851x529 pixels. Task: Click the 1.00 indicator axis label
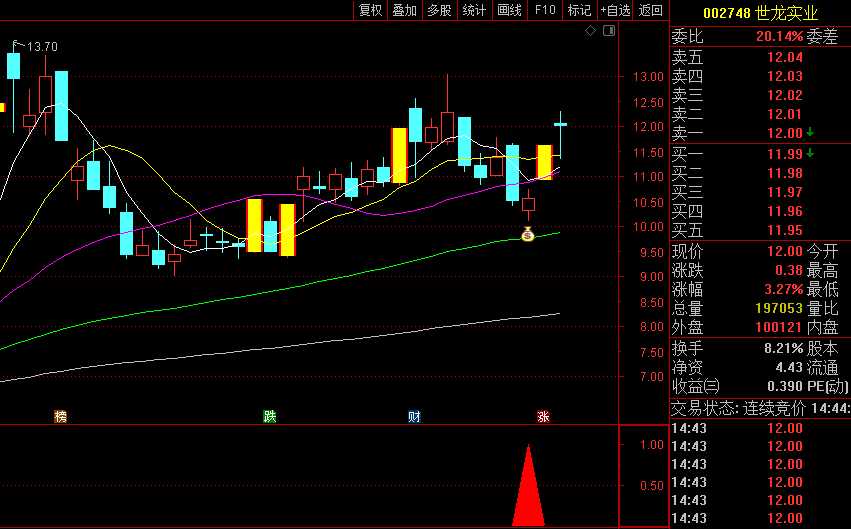coord(652,445)
